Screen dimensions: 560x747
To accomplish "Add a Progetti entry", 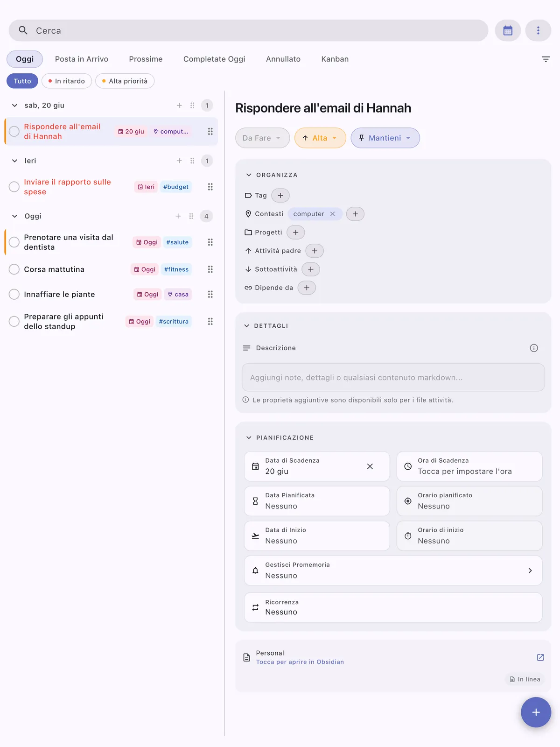I will [295, 232].
